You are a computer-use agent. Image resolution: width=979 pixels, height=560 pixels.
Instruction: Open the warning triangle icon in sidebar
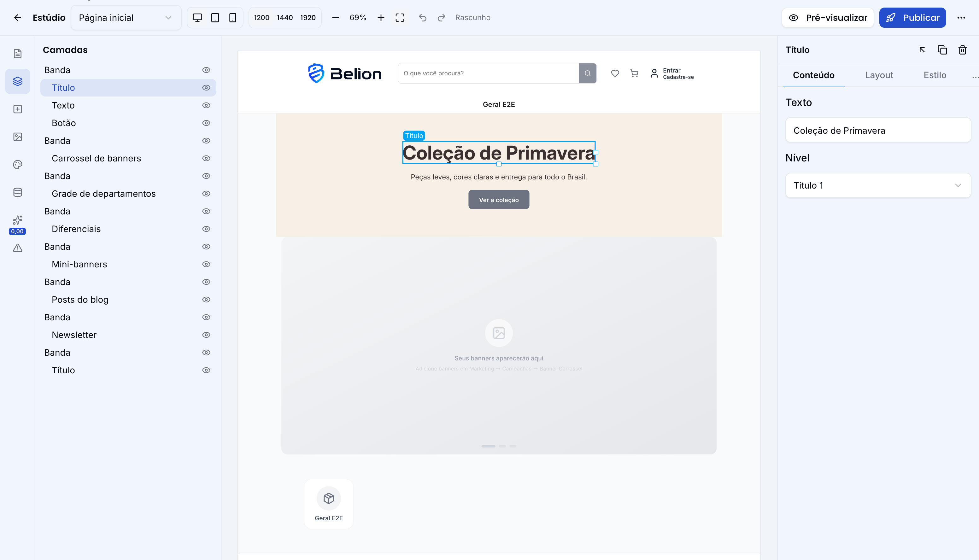click(18, 248)
